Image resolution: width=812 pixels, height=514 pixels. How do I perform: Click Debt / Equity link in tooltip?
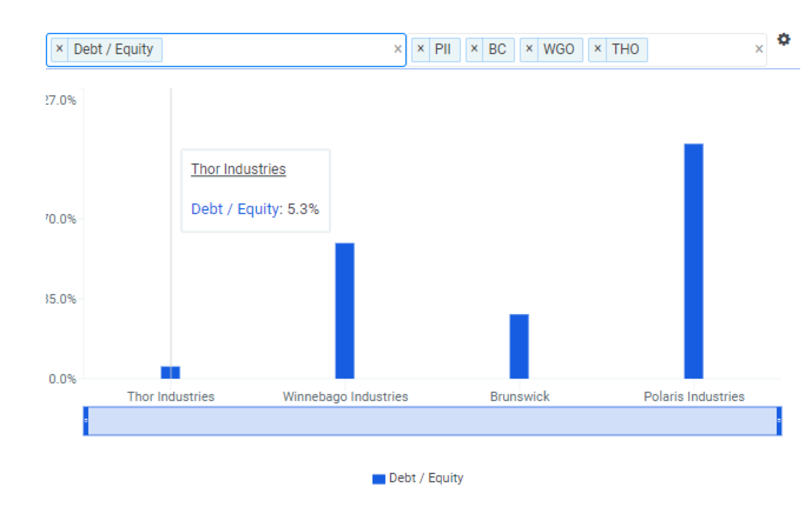pos(235,209)
